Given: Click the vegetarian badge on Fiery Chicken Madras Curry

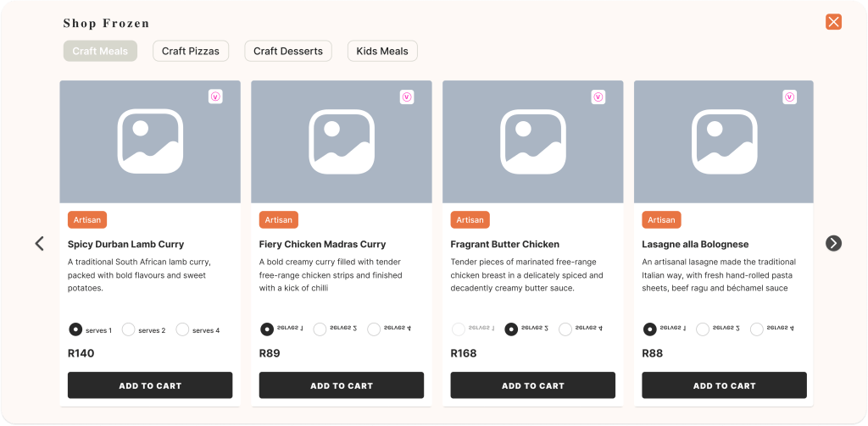Looking at the screenshot, I should point(407,97).
